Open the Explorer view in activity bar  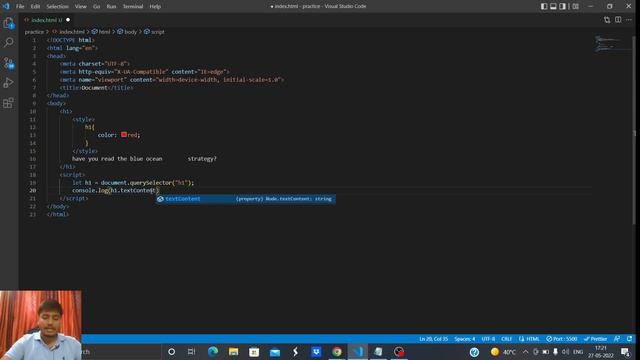coord(9,23)
